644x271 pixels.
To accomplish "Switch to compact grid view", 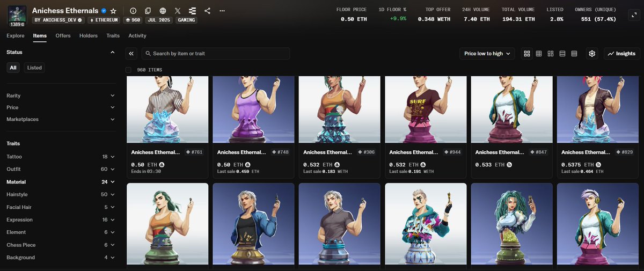I will [539, 54].
